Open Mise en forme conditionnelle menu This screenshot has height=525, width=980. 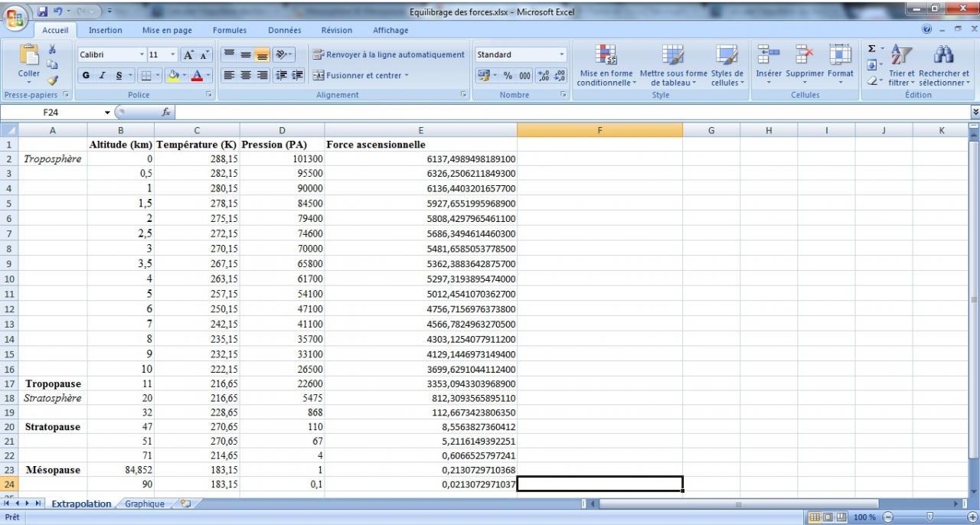[606, 65]
